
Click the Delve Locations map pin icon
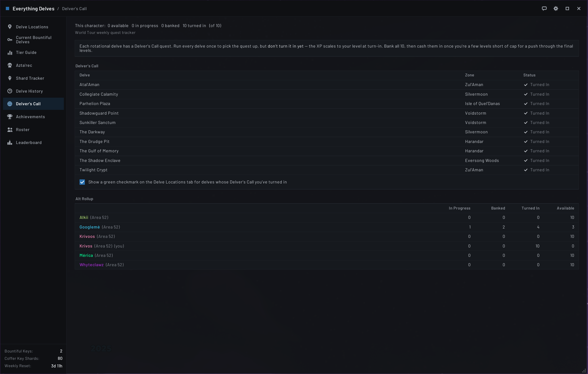click(x=10, y=27)
